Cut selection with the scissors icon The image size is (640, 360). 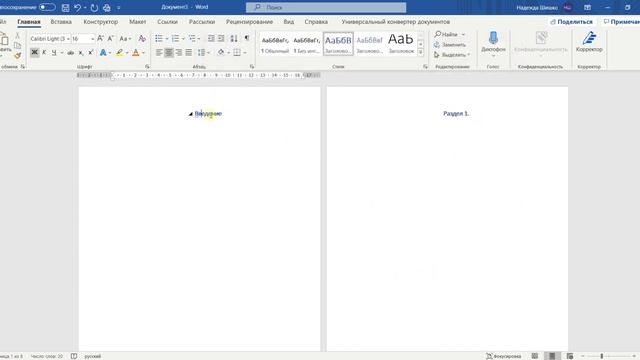tap(17, 36)
